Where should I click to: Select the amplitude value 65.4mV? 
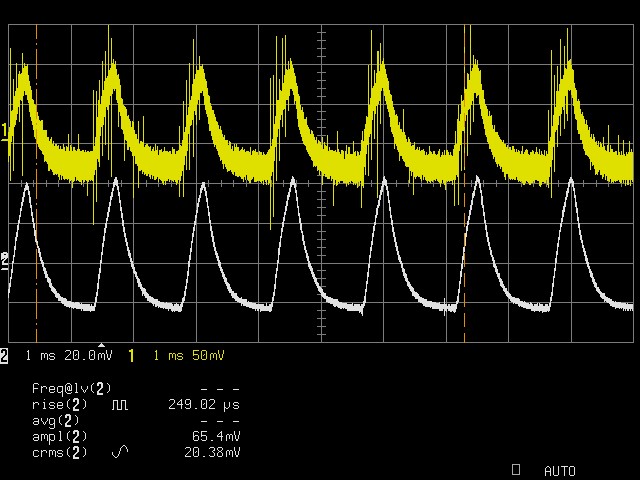coord(216,436)
